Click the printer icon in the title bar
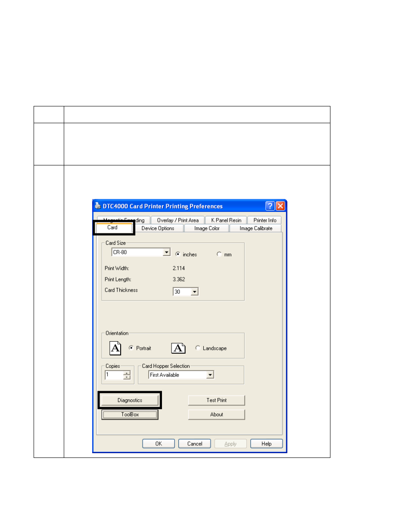411x532 pixels. coord(98,206)
